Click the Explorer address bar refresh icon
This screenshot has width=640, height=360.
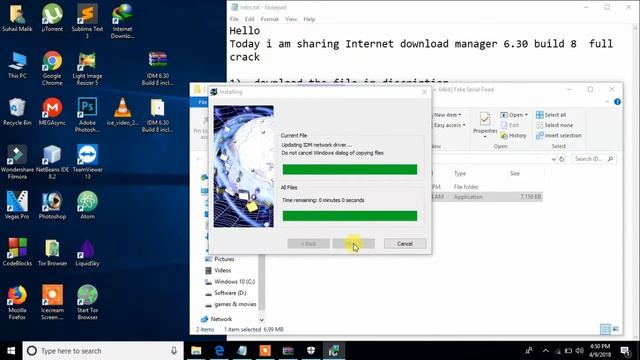tap(562, 159)
